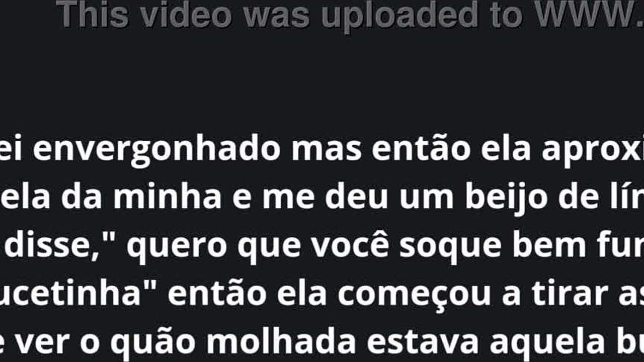
Task: Click the word 'estava' in the bottom line
Action: tap(422, 341)
